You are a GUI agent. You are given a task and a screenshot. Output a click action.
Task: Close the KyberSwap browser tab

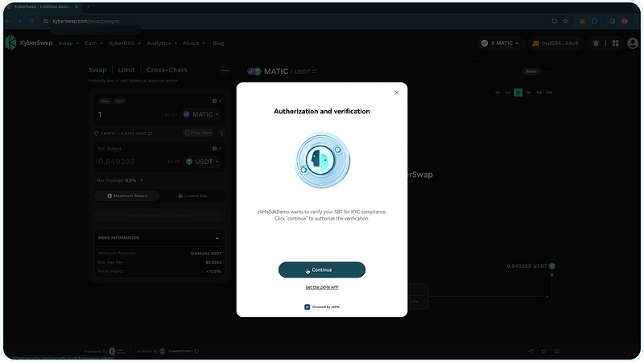(76, 6)
